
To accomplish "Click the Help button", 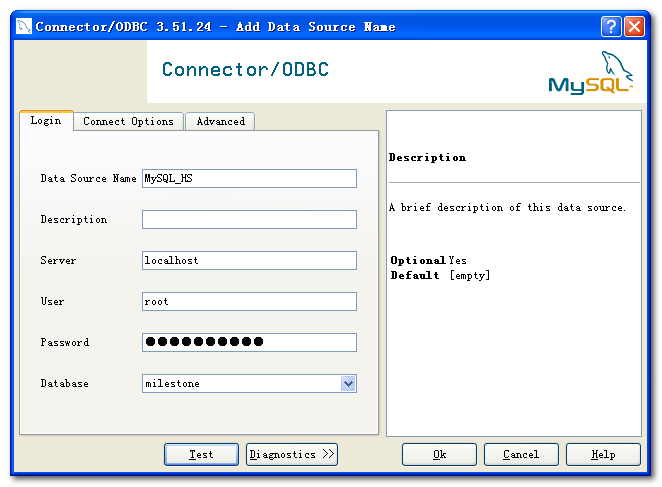I will pos(603,454).
